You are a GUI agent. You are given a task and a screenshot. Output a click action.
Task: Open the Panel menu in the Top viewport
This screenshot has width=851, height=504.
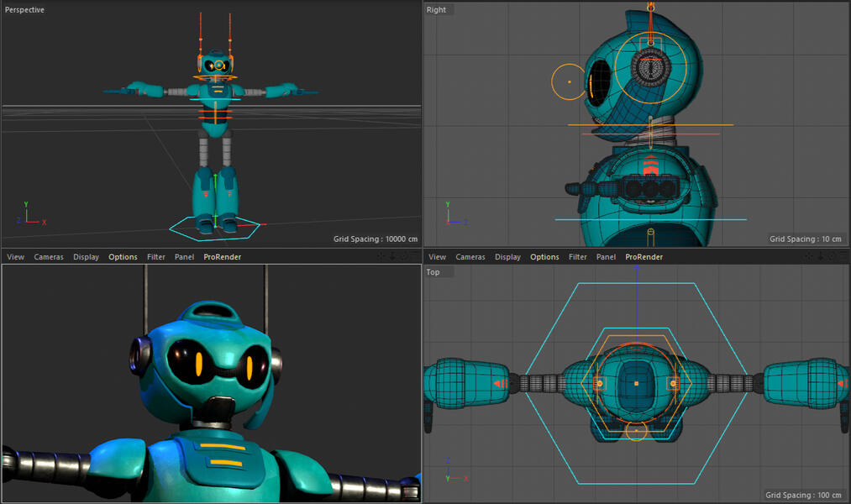[x=606, y=257]
